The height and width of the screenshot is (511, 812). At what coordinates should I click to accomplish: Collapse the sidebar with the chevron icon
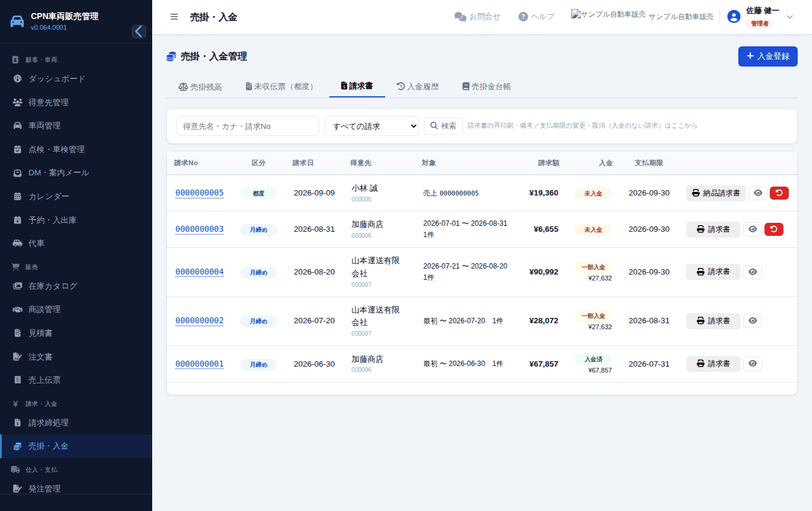point(139,31)
